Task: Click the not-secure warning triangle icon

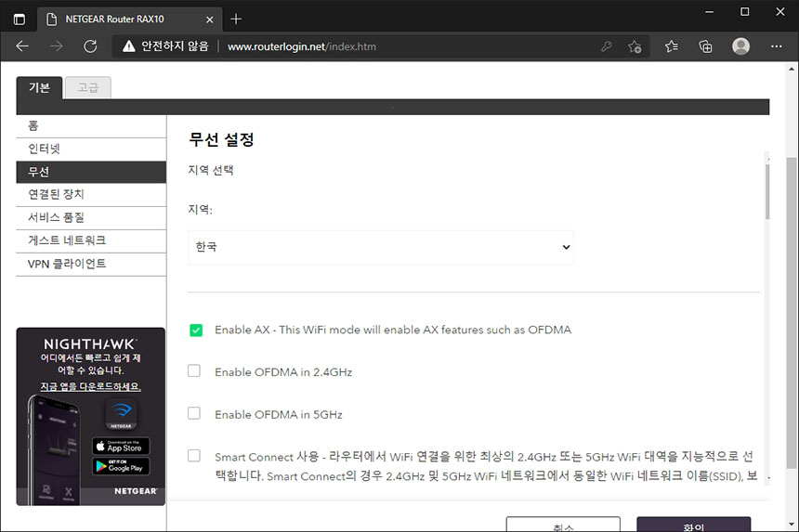Action: 129,46
